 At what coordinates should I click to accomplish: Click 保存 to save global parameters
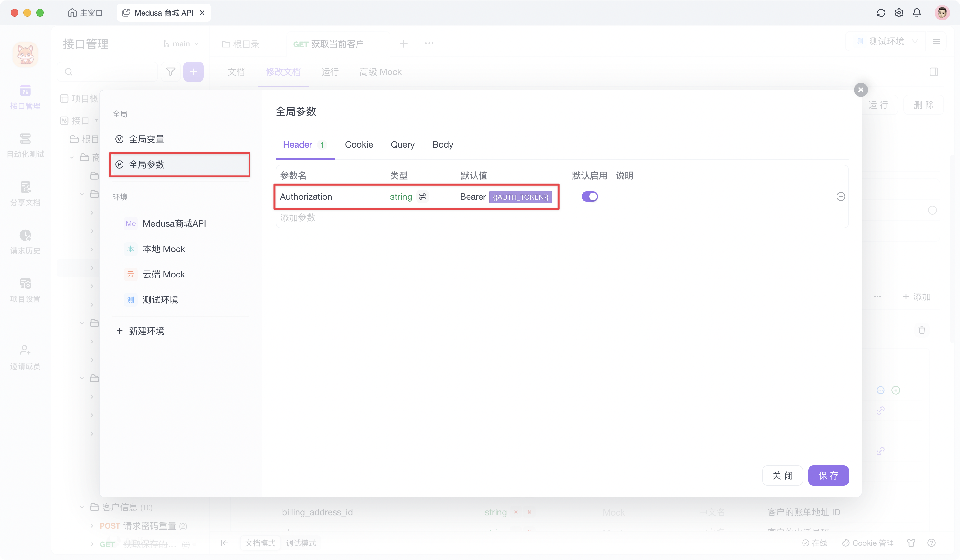point(828,476)
